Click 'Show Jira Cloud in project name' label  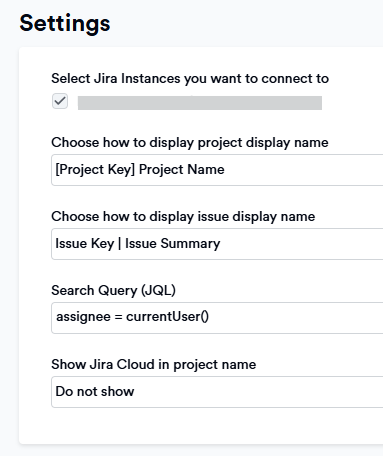point(154,364)
